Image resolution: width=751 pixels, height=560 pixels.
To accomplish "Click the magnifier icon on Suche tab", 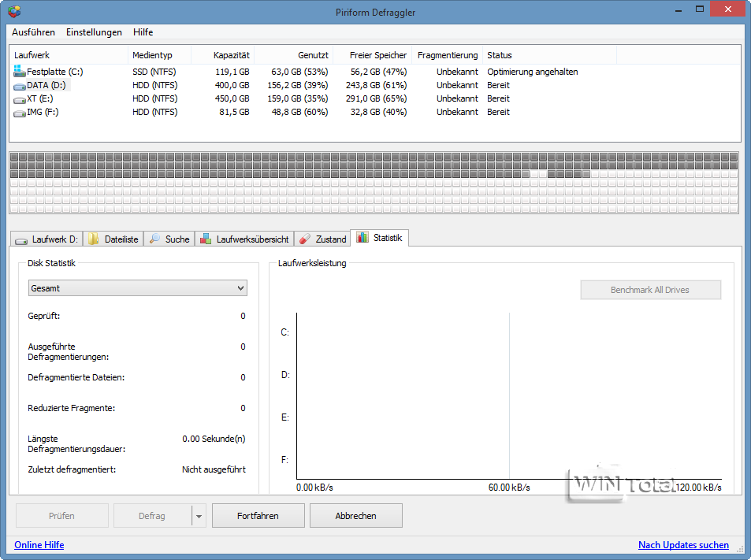I will click(x=154, y=239).
